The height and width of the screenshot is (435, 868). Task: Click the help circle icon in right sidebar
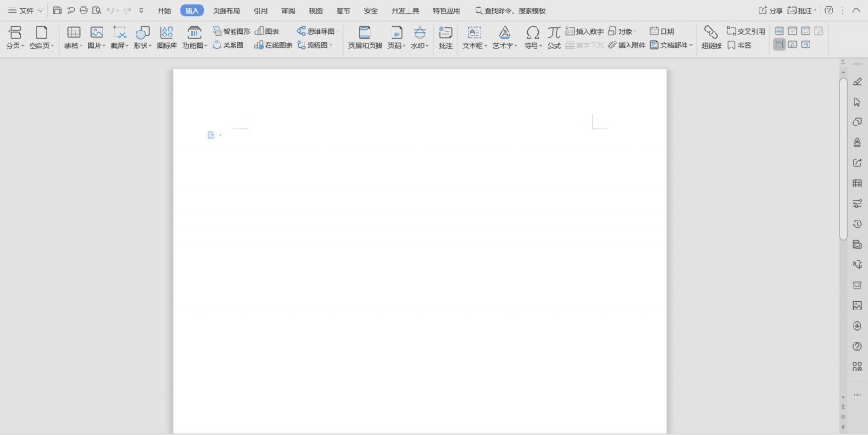(x=857, y=347)
